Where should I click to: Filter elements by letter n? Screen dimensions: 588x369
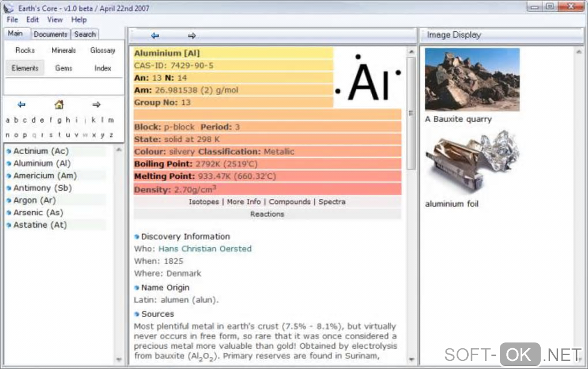[7, 135]
